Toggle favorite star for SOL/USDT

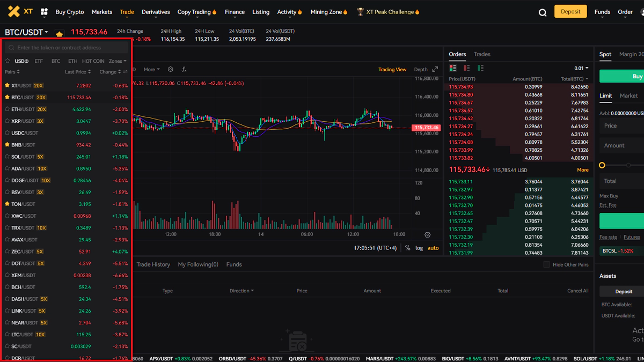[x=7, y=157]
